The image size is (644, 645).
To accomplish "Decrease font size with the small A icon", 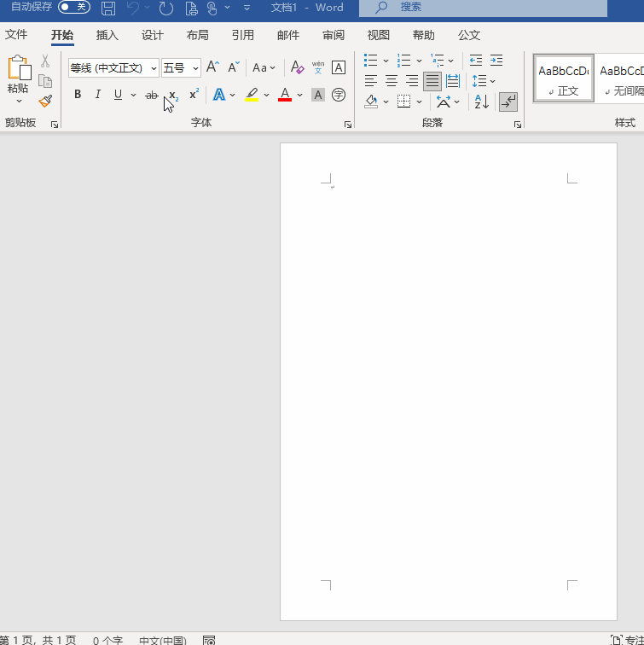I will click(234, 67).
